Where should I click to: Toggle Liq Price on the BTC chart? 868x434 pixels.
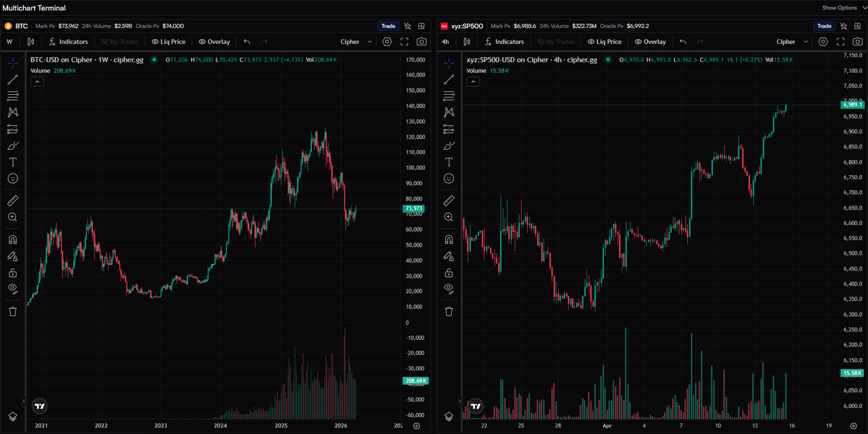tap(169, 41)
